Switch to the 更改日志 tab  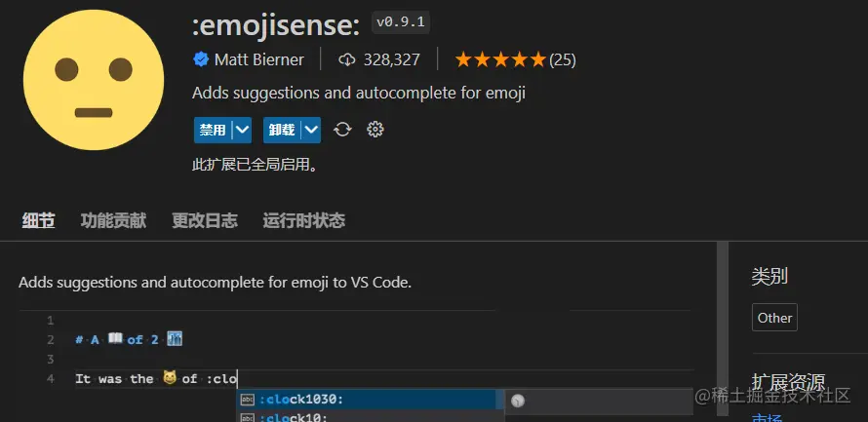[x=205, y=220]
